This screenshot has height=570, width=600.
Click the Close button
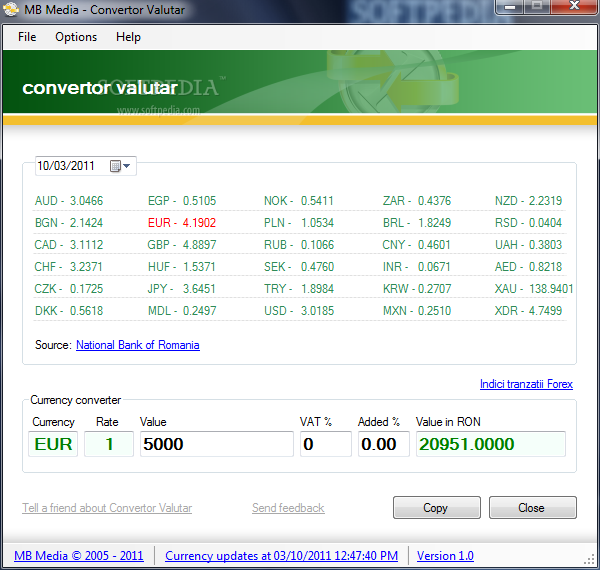coord(533,508)
